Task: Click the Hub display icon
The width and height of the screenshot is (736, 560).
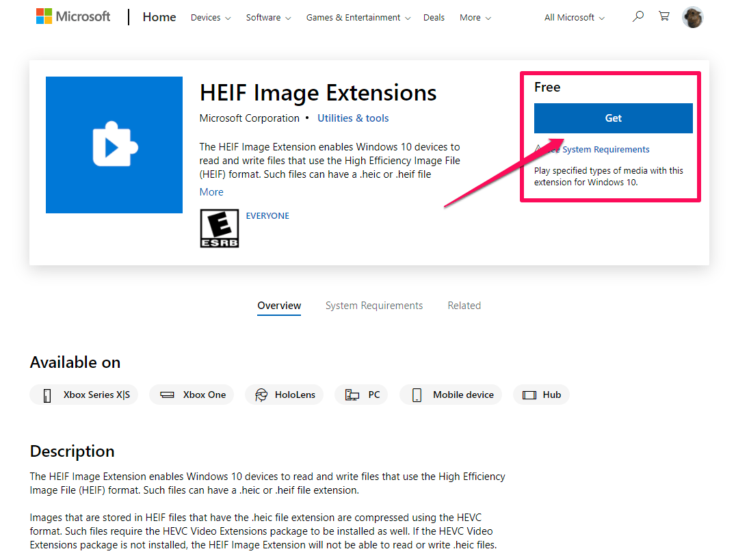Action: (529, 395)
